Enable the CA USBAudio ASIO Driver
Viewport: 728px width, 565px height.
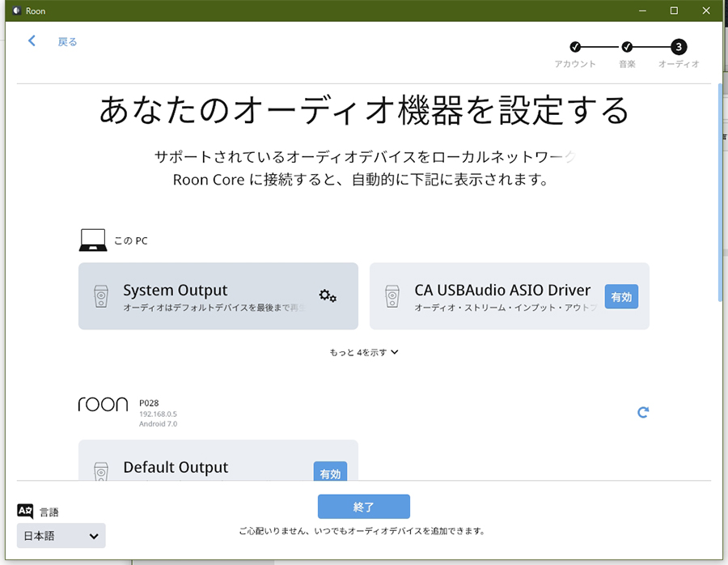[x=621, y=297]
